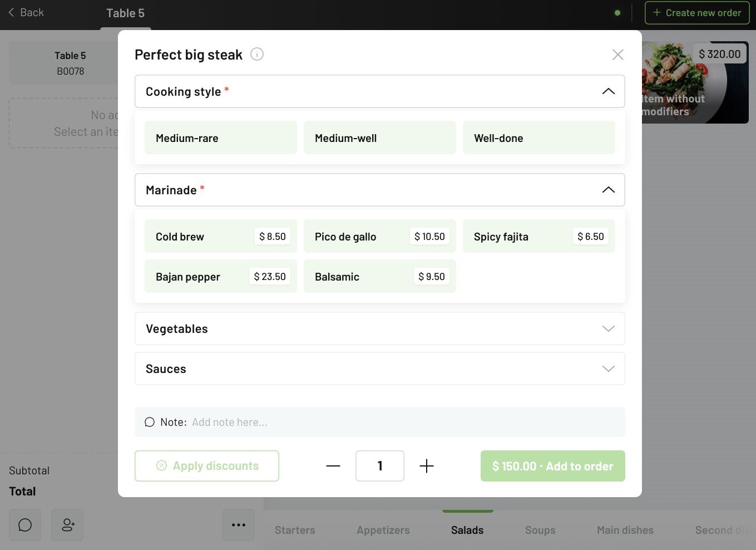756x550 pixels.
Task: Open the chat bubble icon at bottom left
Action: point(25,524)
